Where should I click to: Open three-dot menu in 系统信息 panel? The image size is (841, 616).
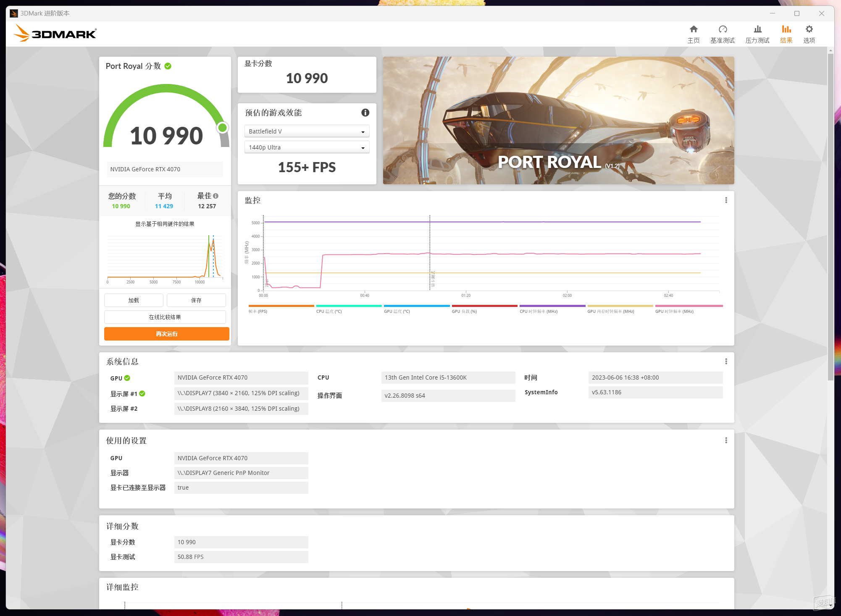click(726, 362)
